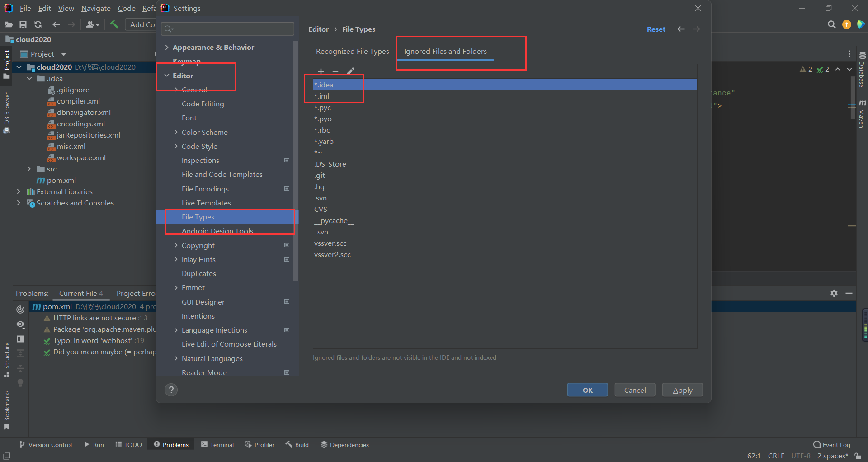The width and height of the screenshot is (868, 462).
Task: Navigate back using the main toolbar arrow
Action: (x=56, y=24)
